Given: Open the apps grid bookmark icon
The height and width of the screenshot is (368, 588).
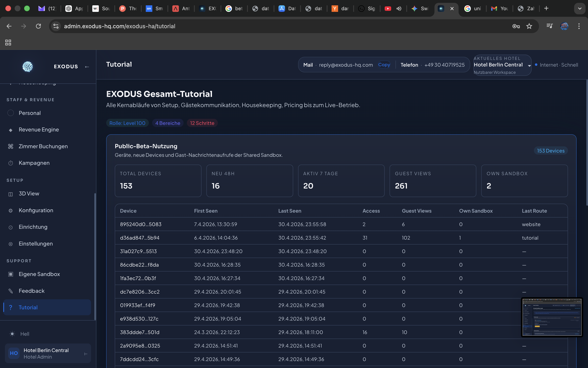Looking at the screenshot, I should 8,43.
